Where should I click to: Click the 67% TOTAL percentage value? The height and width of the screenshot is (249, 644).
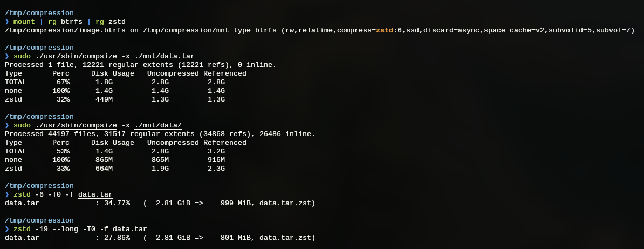coord(63,82)
